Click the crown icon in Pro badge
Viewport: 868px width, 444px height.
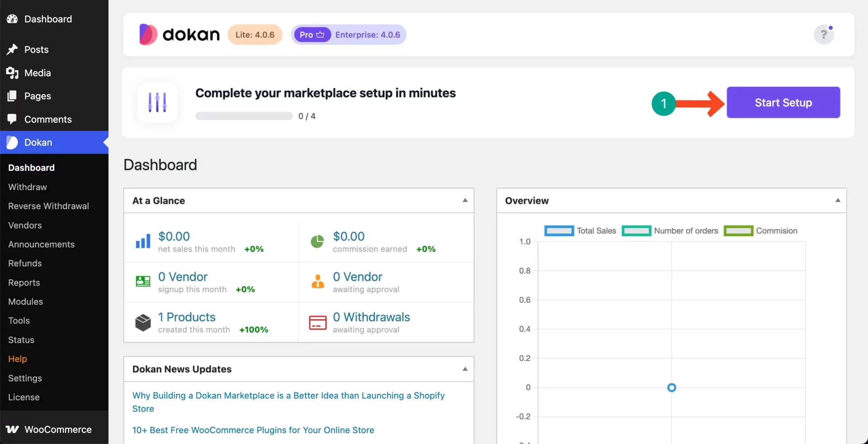pos(320,35)
